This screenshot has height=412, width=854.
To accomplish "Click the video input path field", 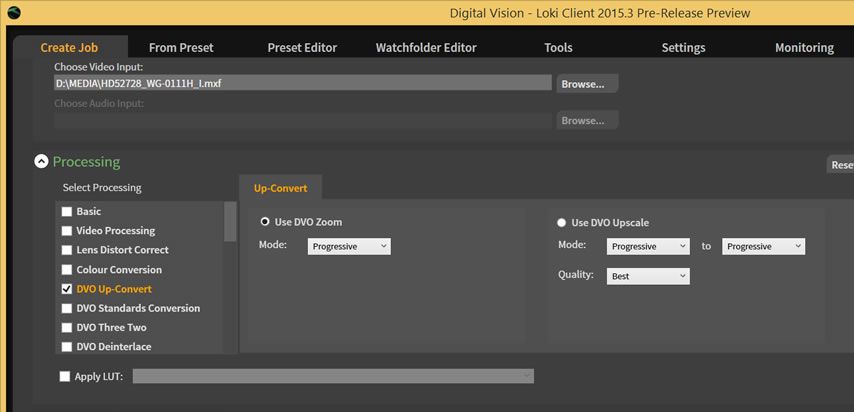I will [x=303, y=83].
